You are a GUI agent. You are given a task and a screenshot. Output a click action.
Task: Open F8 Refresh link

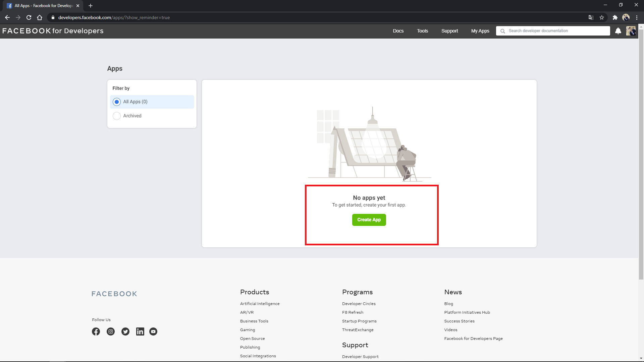click(x=353, y=312)
